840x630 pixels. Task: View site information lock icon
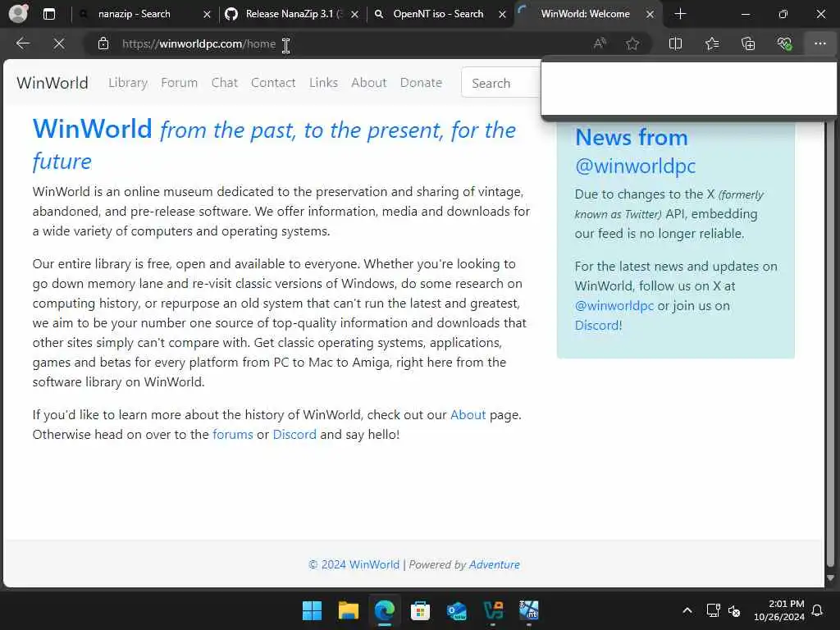point(103,43)
